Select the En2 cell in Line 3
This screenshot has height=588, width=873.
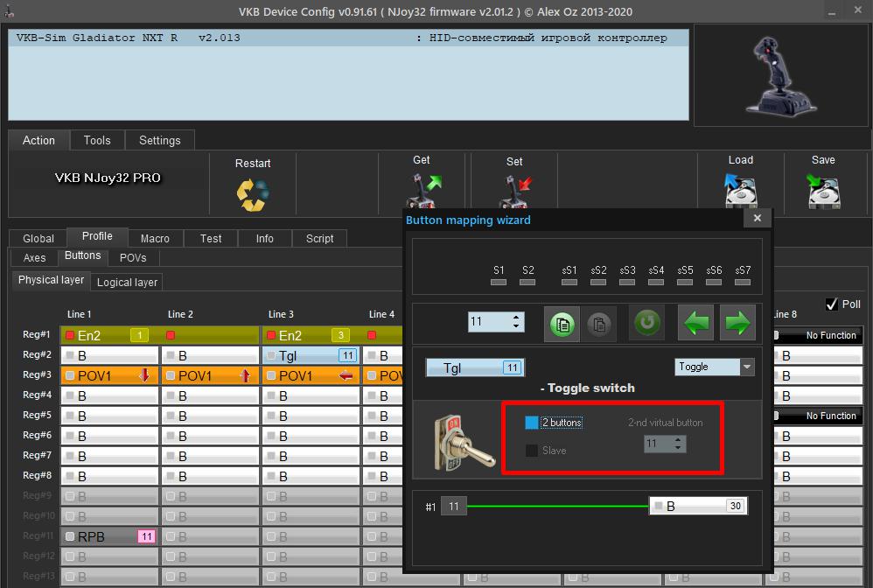coord(311,335)
